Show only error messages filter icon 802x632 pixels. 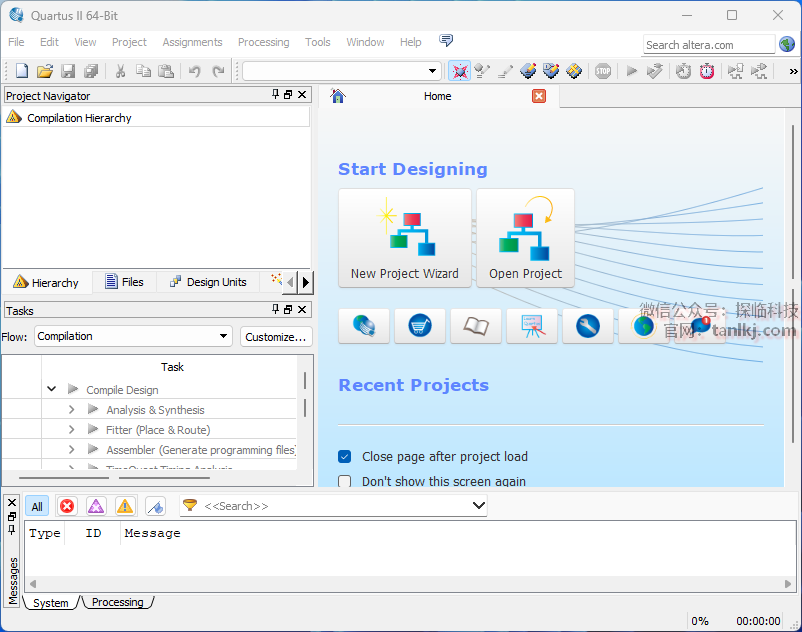(67, 506)
